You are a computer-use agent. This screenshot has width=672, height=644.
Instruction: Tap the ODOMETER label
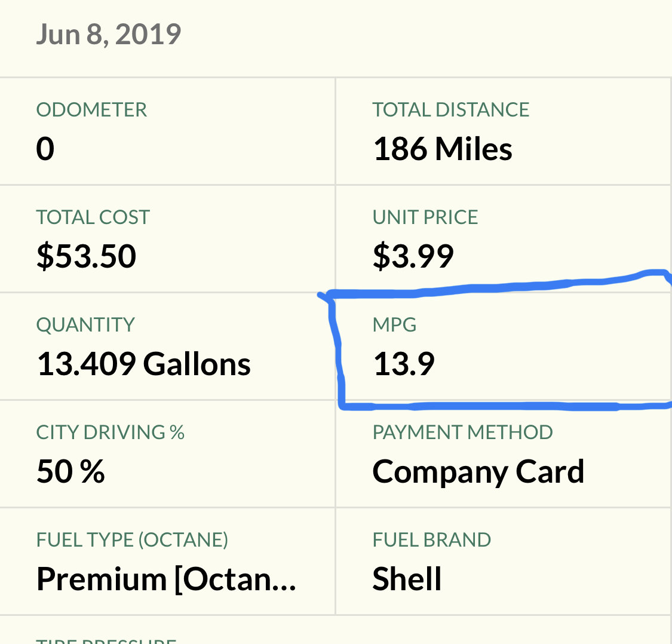[x=91, y=110]
